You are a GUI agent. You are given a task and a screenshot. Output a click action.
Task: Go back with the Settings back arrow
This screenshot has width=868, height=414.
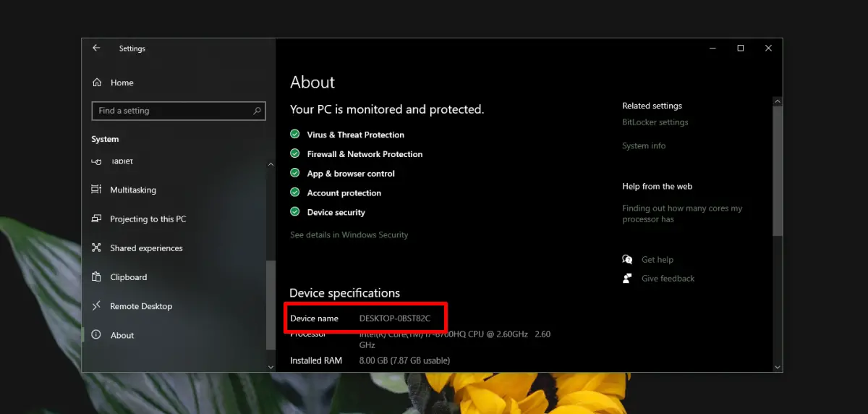coord(96,48)
